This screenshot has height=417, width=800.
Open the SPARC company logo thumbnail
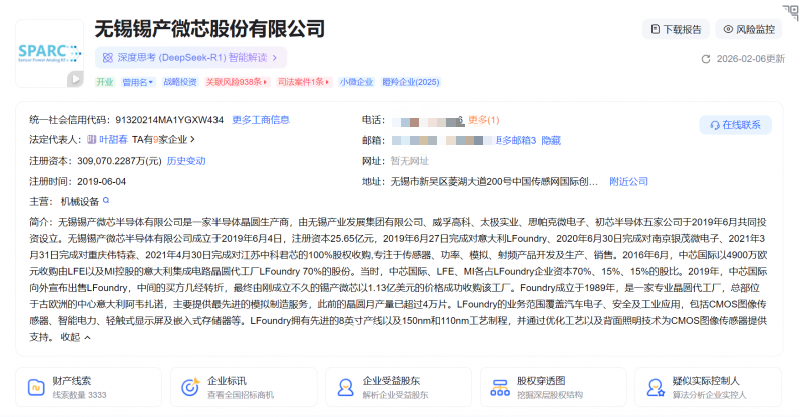pyautogui.click(x=49, y=53)
